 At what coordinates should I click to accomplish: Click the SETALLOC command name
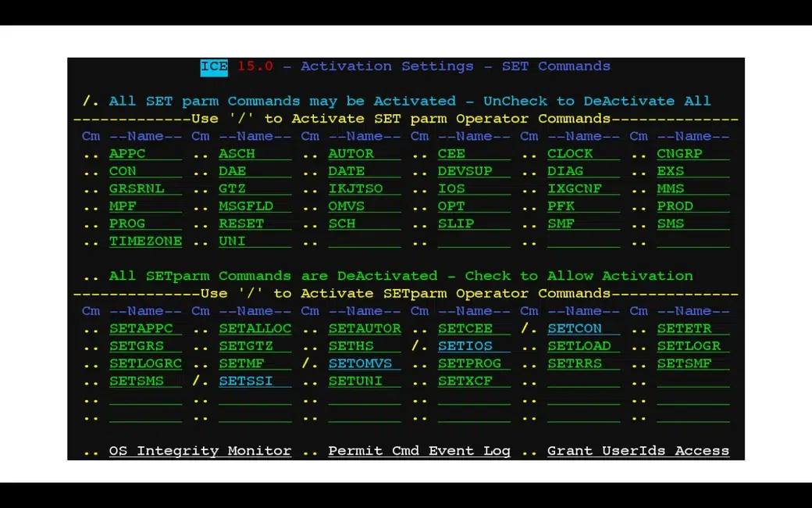[255, 329]
